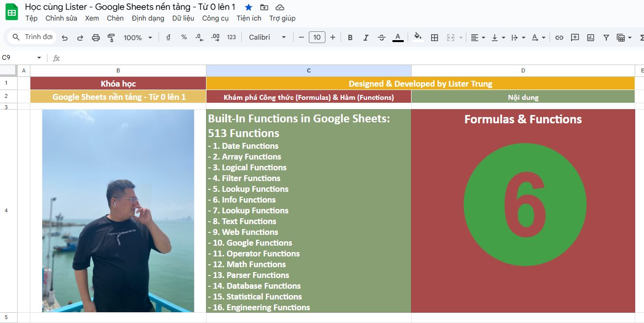
Task: Select the cell reading Nội dung
Action: pos(523,97)
